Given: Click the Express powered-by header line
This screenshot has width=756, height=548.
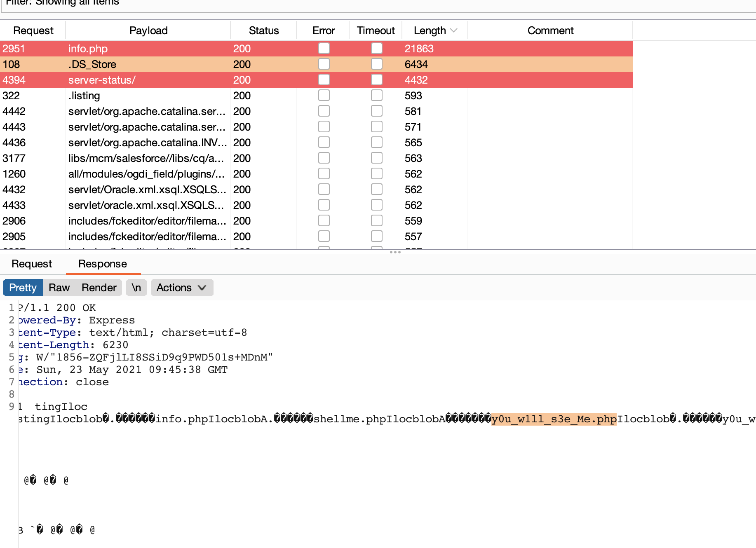Looking at the screenshot, I should (x=77, y=320).
